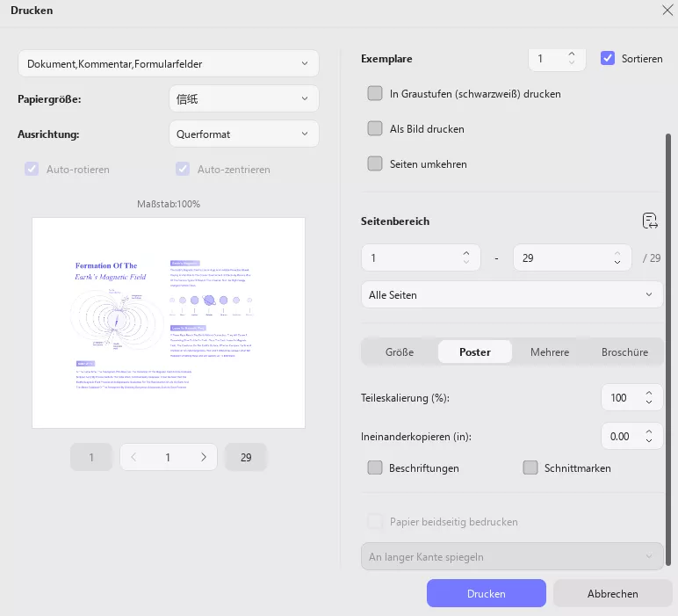Viewport: 678px width, 616px height.
Task: Enable grayscale printing checkbox
Action: [375, 93]
